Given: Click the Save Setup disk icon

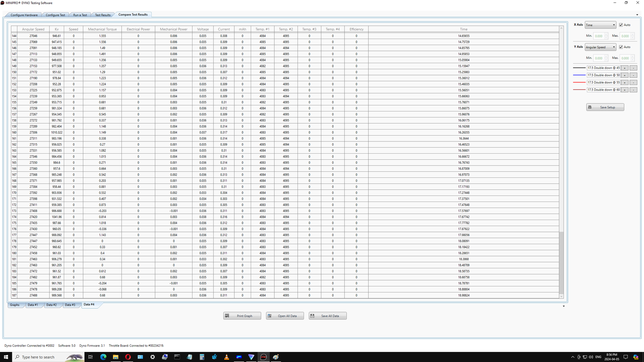Looking at the screenshot, I should tap(590, 107).
